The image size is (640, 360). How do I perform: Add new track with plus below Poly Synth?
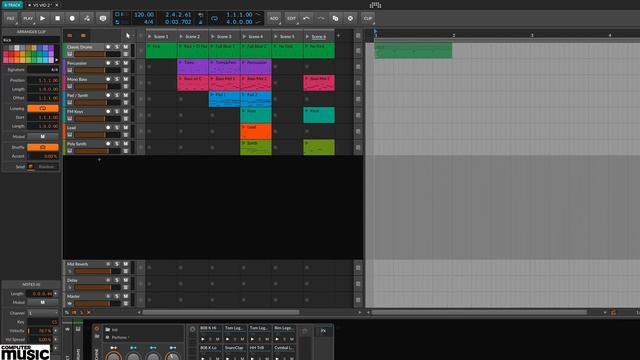pyautogui.click(x=99, y=160)
